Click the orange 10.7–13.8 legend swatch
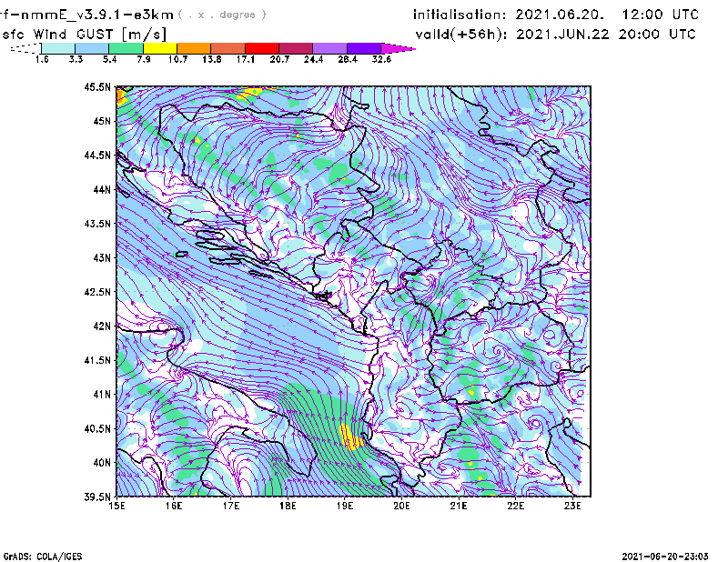The image size is (728, 562). point(194,48)
